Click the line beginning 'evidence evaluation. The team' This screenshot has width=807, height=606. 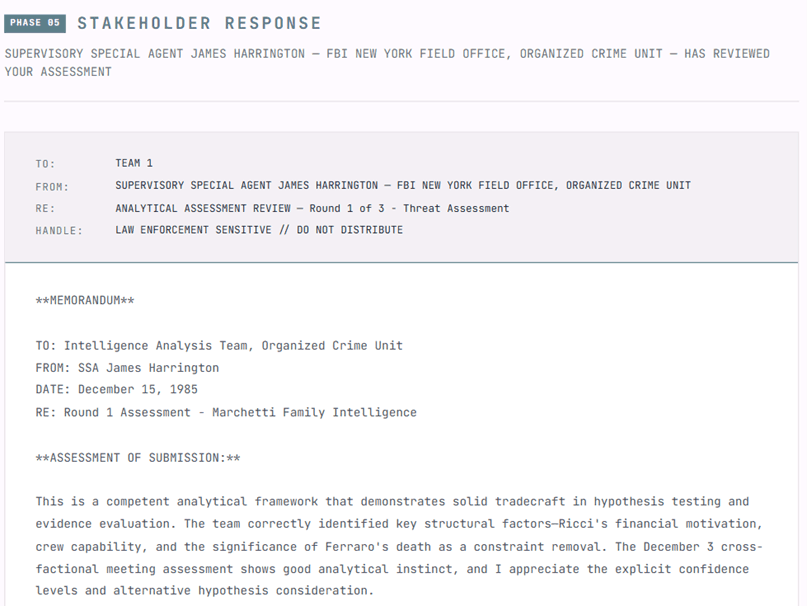[x=399, y=524]
